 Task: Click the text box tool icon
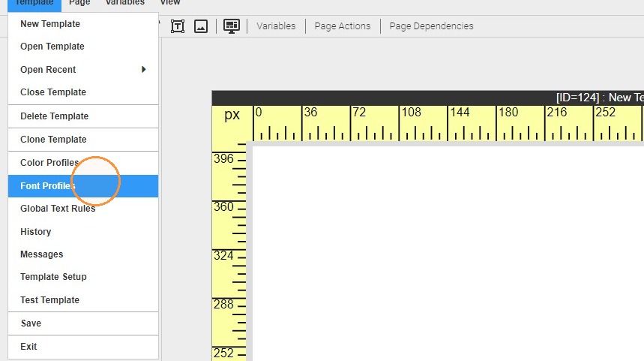178,26
